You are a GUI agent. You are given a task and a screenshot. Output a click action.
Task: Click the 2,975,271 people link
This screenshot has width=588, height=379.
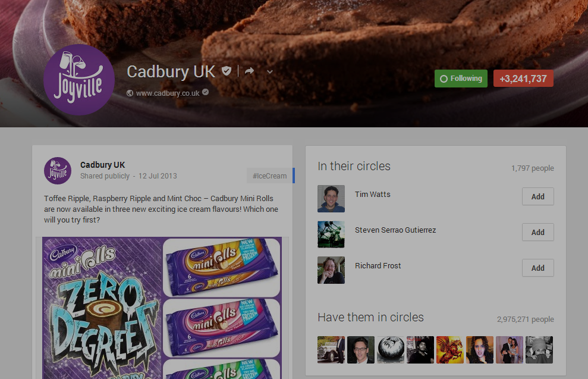click(525, 319)
